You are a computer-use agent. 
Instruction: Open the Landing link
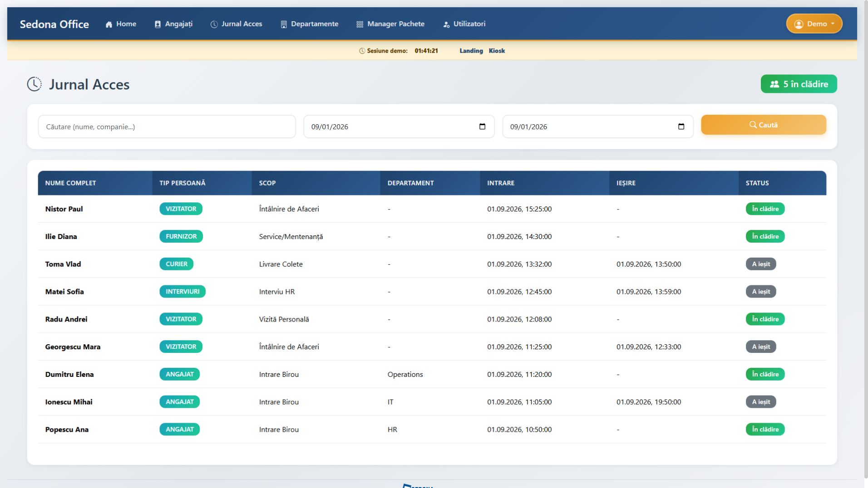click(x=471, y=51)
